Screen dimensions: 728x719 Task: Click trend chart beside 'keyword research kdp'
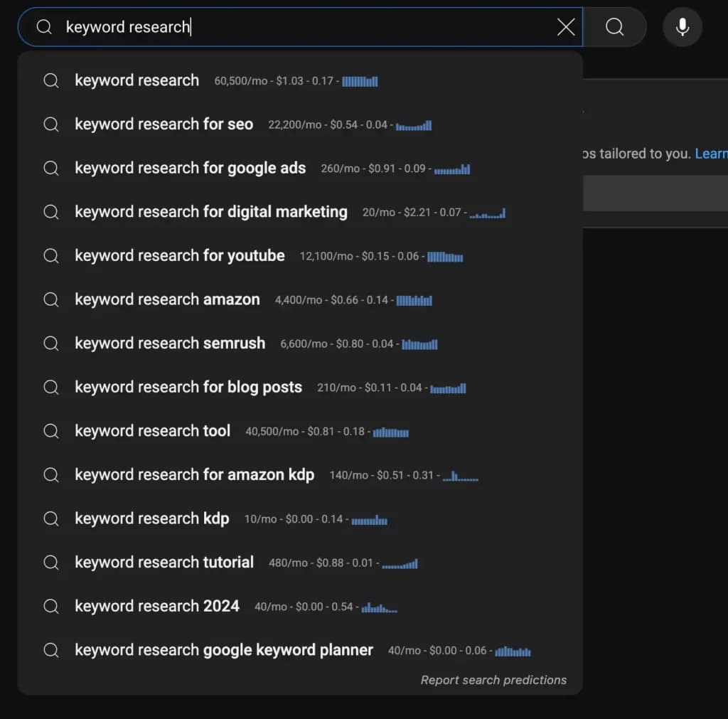coord(369,520)
